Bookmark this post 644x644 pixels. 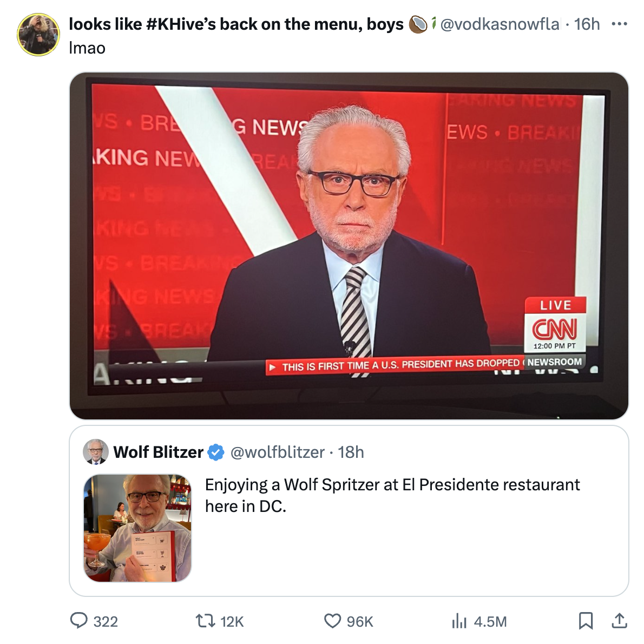coord(586,620)
